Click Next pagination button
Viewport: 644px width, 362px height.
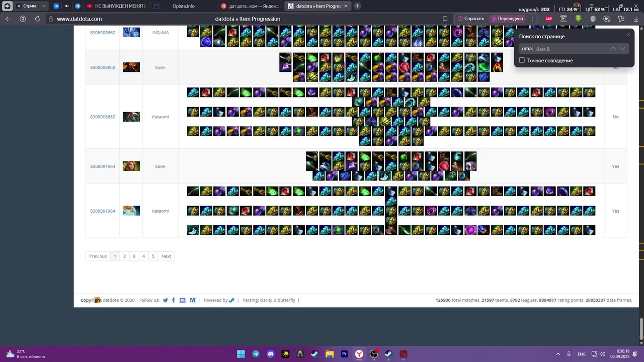point(166,256)
